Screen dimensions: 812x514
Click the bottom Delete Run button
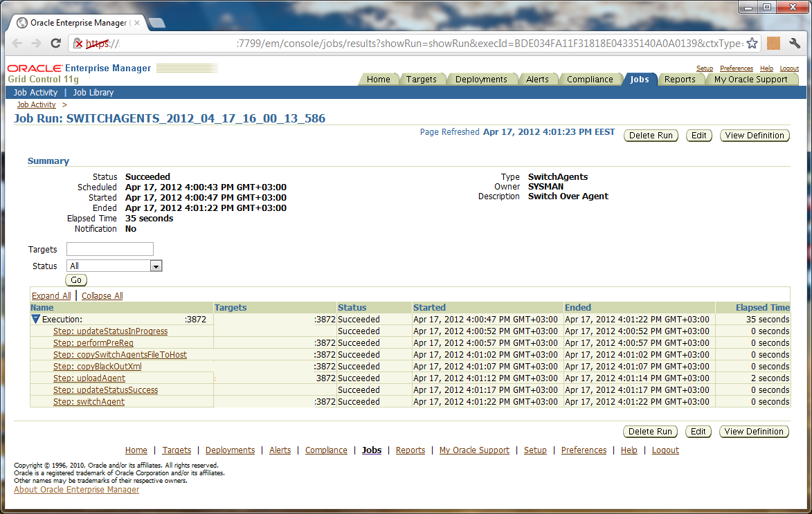(x=651, y=432)
